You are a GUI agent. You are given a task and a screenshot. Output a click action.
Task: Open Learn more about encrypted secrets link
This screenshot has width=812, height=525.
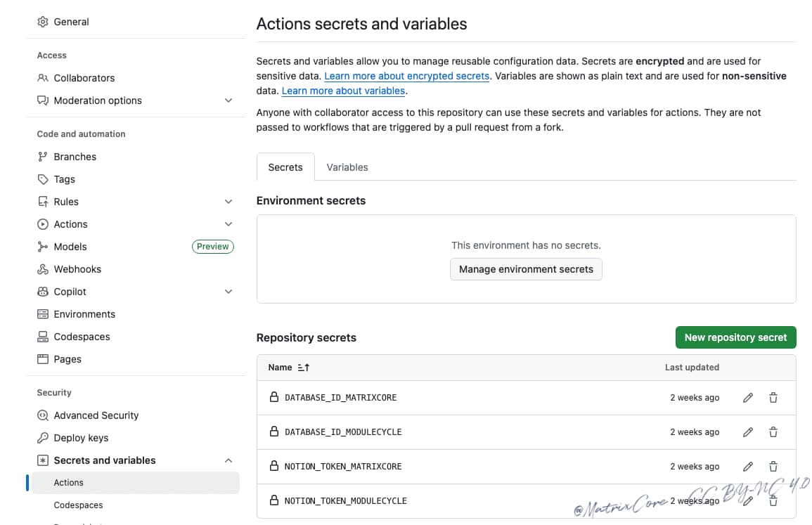(406, 76)
